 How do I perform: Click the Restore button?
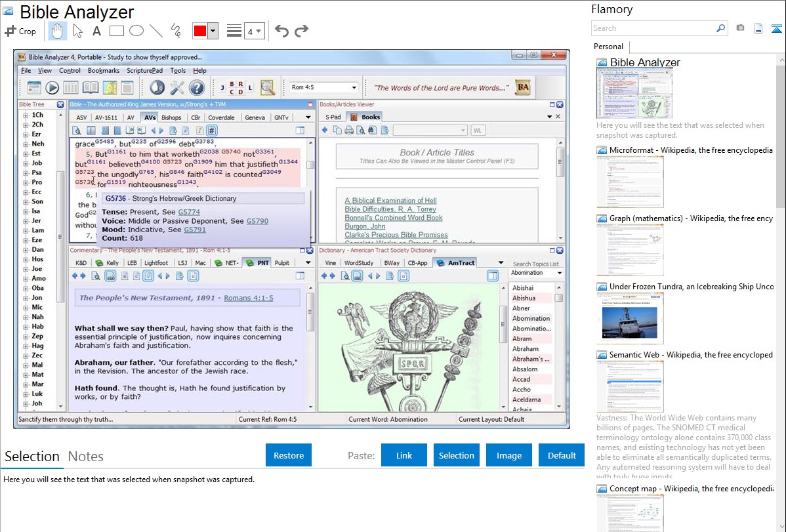pos(289,455)
